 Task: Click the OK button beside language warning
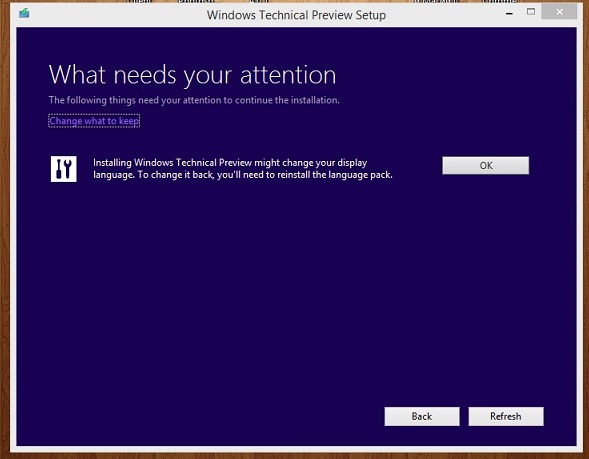(485, 166)
